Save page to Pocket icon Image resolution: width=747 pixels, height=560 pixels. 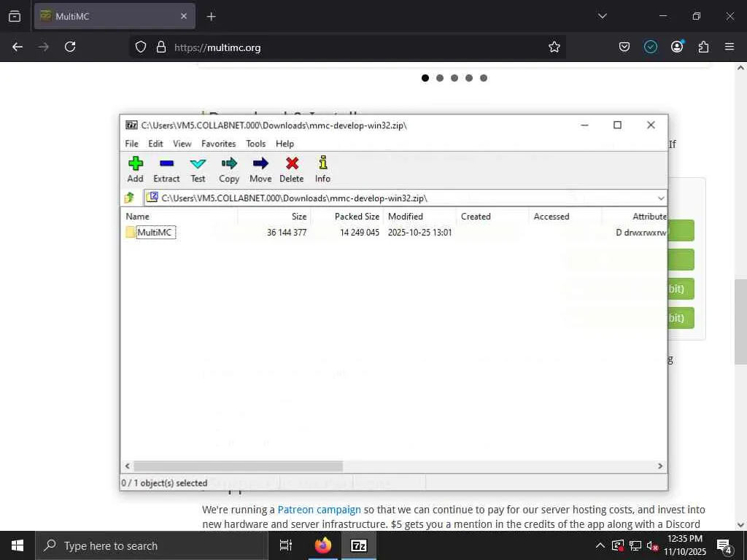[624, 47]
